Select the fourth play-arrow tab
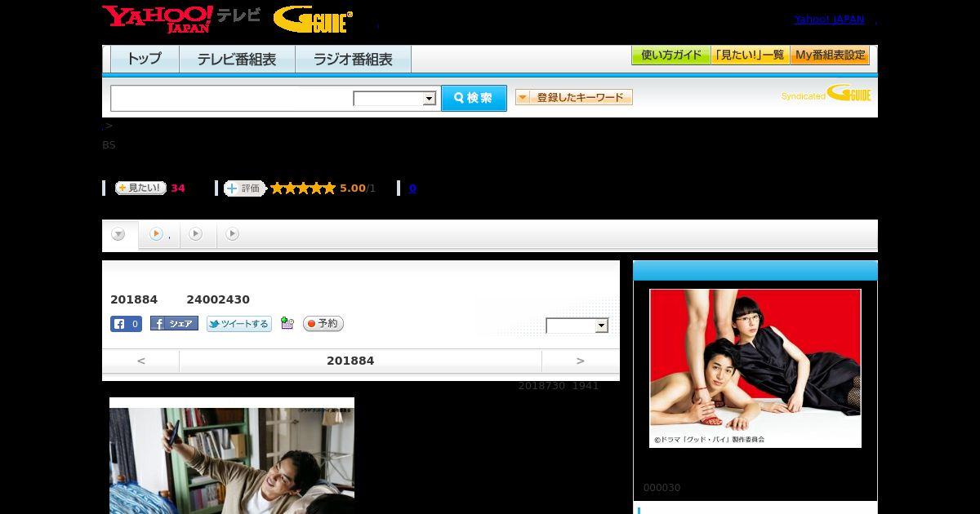This screenshot has width=980, height=514. pos(233,234)
